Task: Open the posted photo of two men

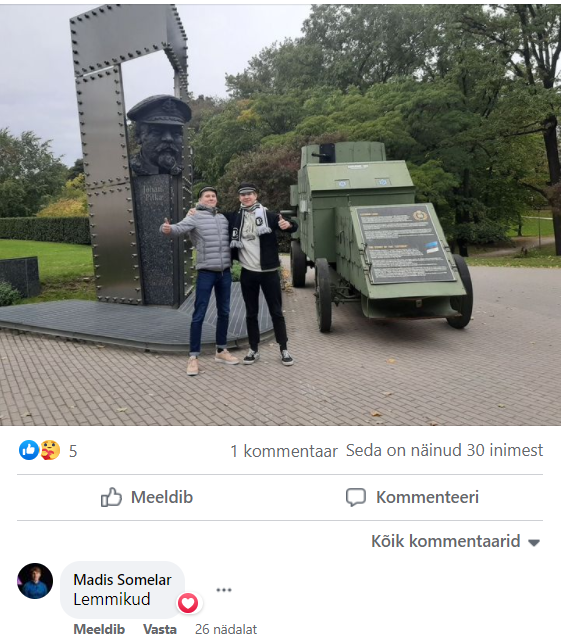Action: tap(280, 214)
